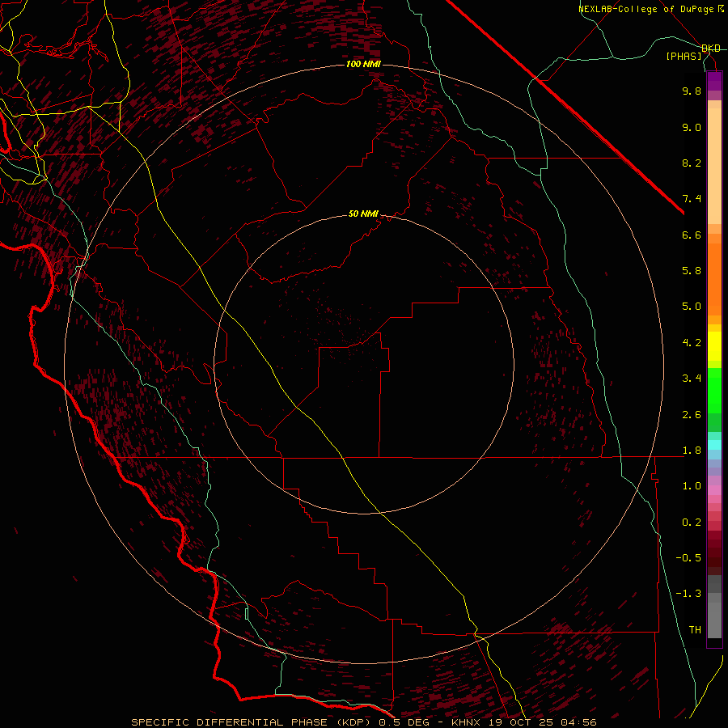
Task: Select the yellow band of the color bar
Action: (714, 346)
